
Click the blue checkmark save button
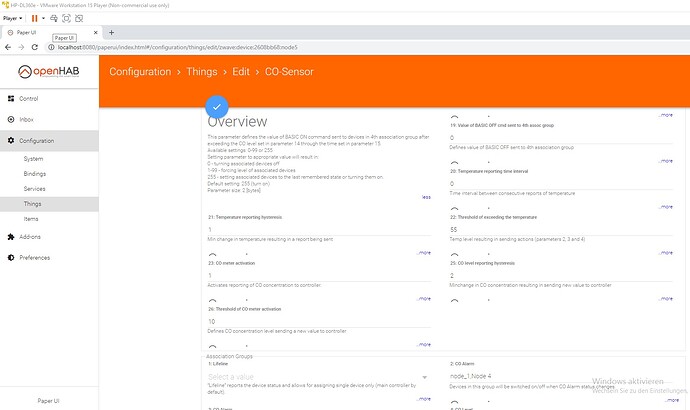[x=217, y=106]
